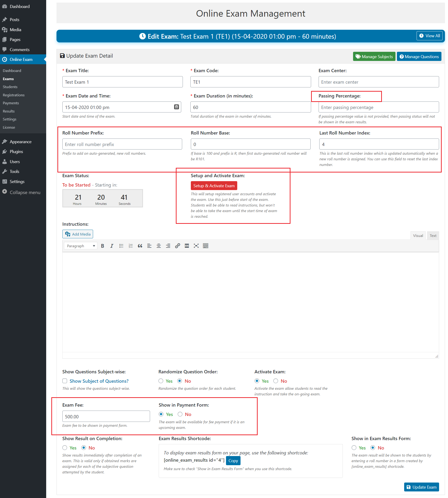
Task: Open the calendar picker for Exam Date
Action: click(x=176, y=107)
